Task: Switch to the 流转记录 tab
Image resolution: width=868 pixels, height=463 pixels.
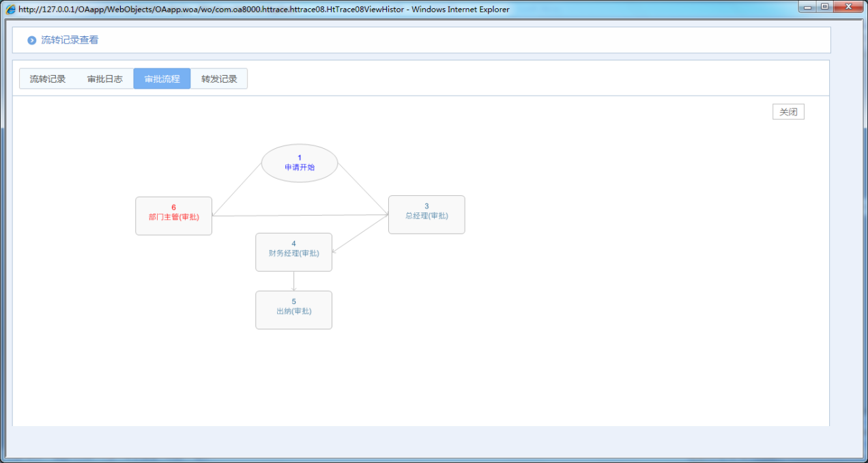Action: (48, 79)
